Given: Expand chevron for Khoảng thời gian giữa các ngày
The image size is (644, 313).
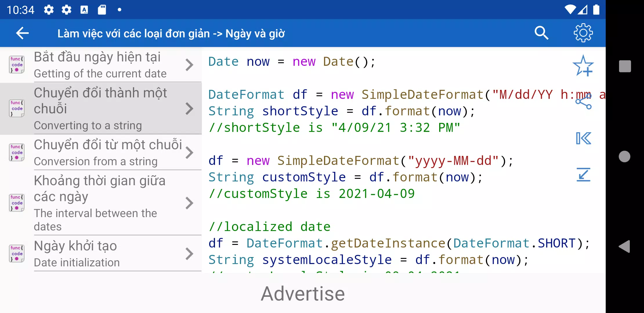Looking at the screenshot, I should [x=189, y=203].
